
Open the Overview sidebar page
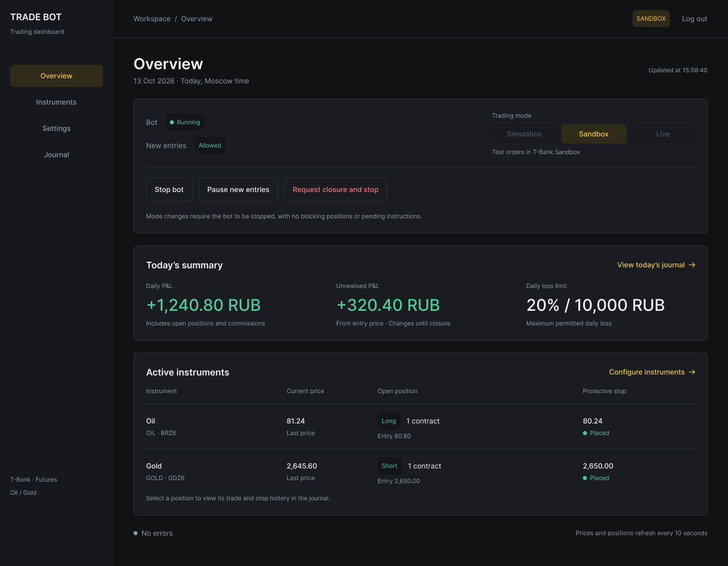(x=57, y=76)
